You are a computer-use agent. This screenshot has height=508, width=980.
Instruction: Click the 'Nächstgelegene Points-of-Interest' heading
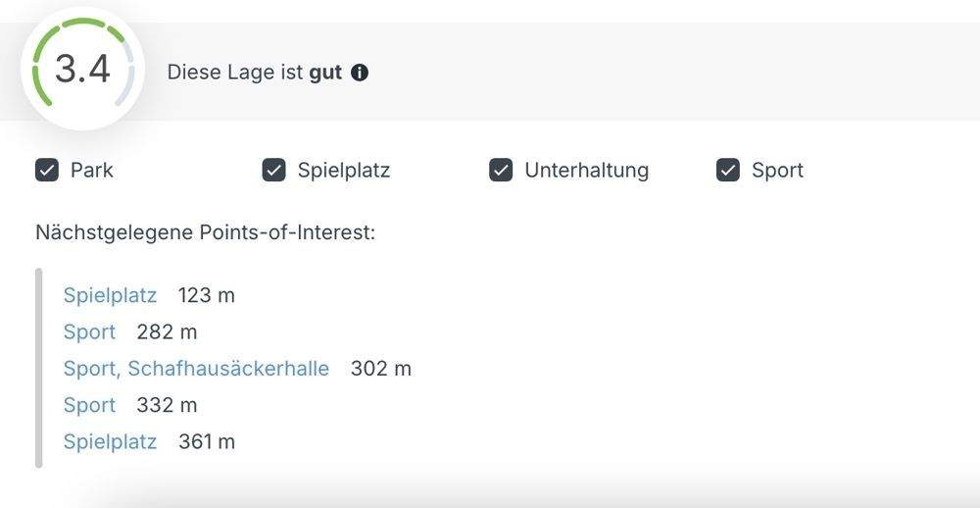[x=206, y=232]
